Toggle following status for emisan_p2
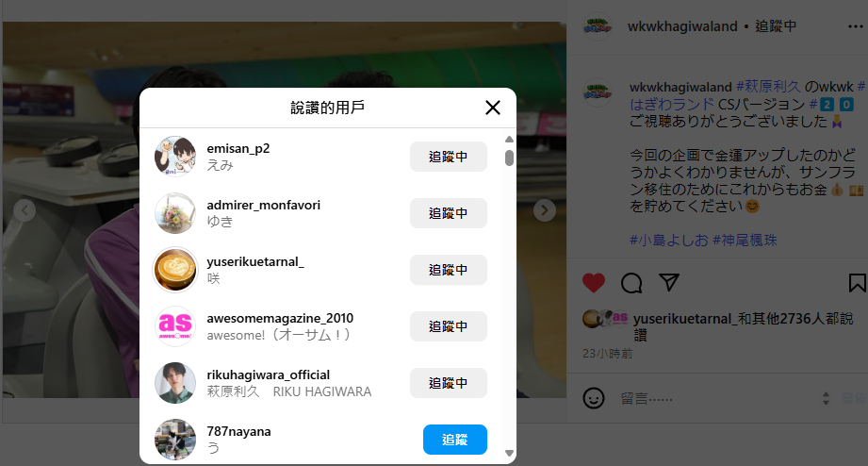Viewport: 868px width, 466px height. [449, 157]
